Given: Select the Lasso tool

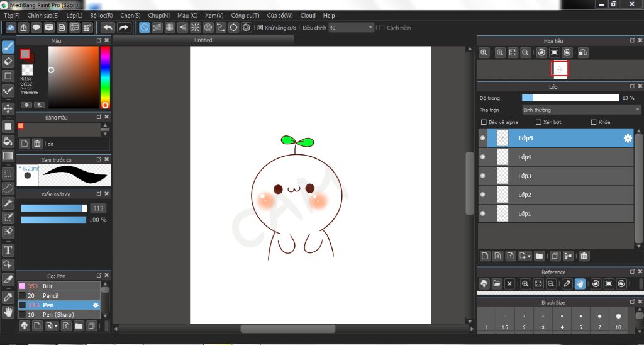Looking at the screenshot, I should click(8, 188).
